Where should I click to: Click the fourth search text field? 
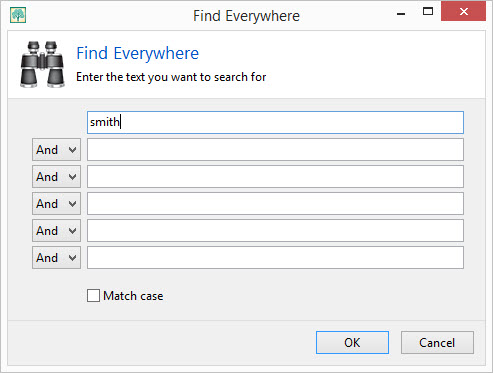coord(275,204)
